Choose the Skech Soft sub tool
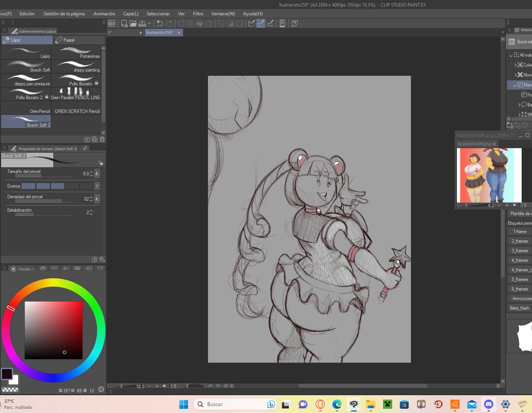This screenshot has width=532, height=413. pos(26,67)
